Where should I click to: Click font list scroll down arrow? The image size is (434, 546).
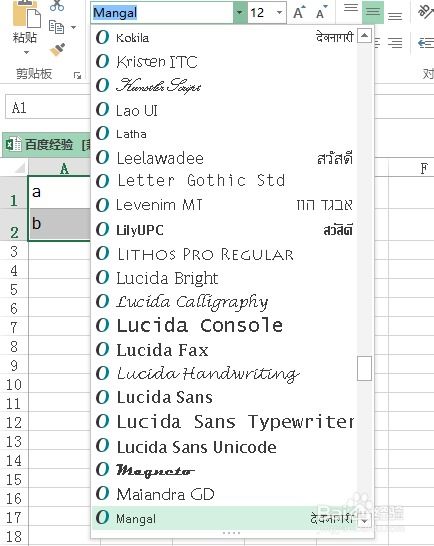(364, 521)
